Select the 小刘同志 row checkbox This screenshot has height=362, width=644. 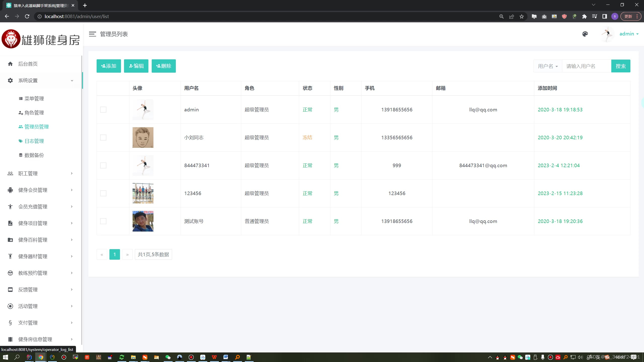click(x=103, y=138)
